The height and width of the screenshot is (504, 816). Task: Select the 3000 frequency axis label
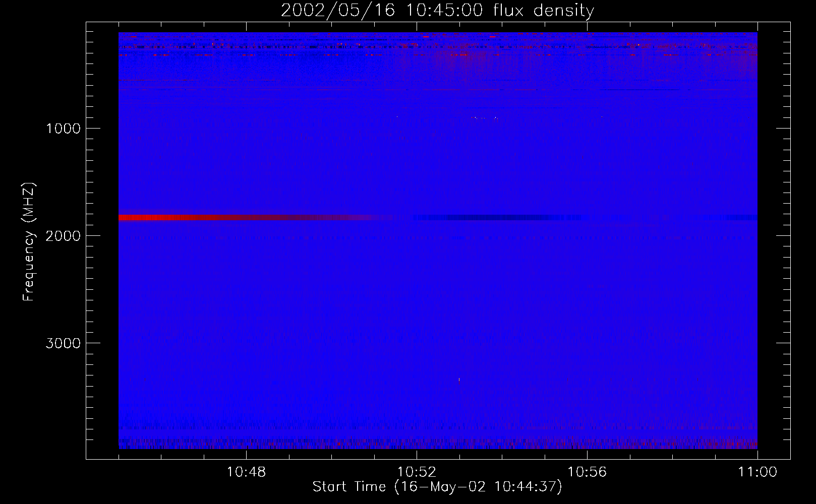pyautogui.click(x=63, y=343)
